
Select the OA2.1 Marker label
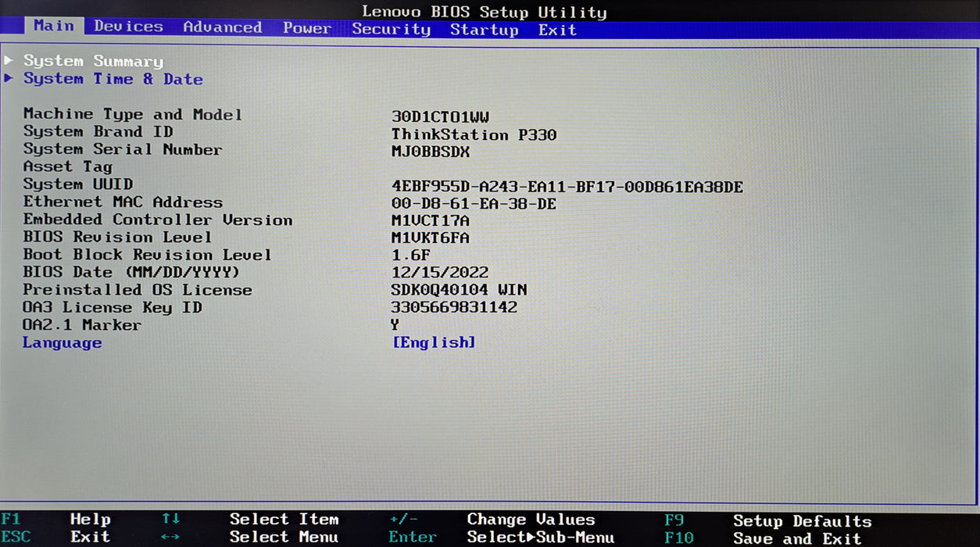click(x=82, y=325)
